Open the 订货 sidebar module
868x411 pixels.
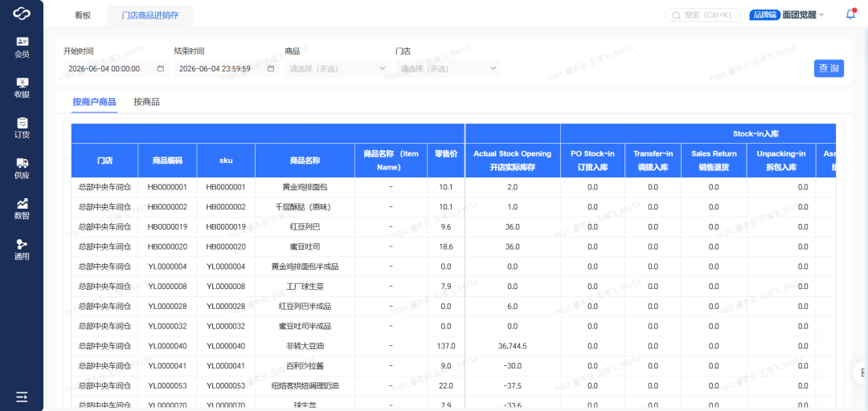coord(22,128)
